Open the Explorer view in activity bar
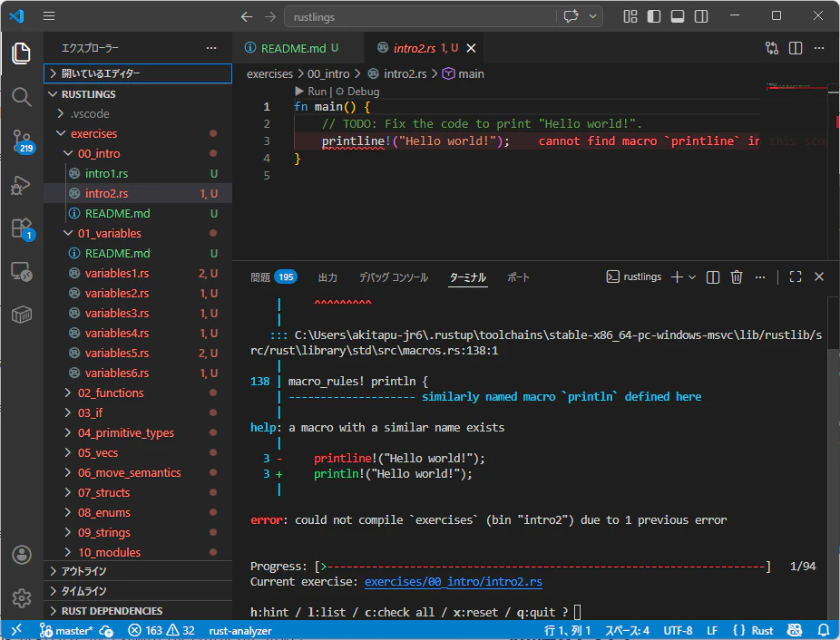Image resolution: width=840 pixels, height=640 pixels. click(22, 53)
